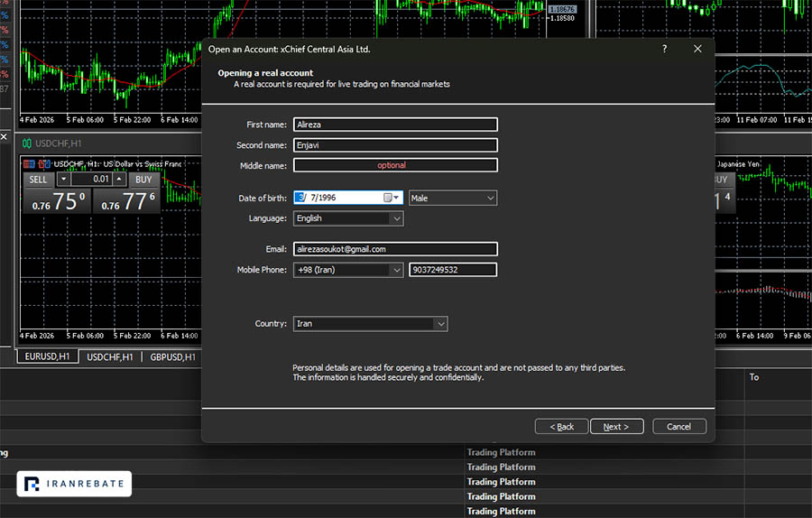Click the 1.18676 price label on chart
812x518 pixels.
point(562,9)
